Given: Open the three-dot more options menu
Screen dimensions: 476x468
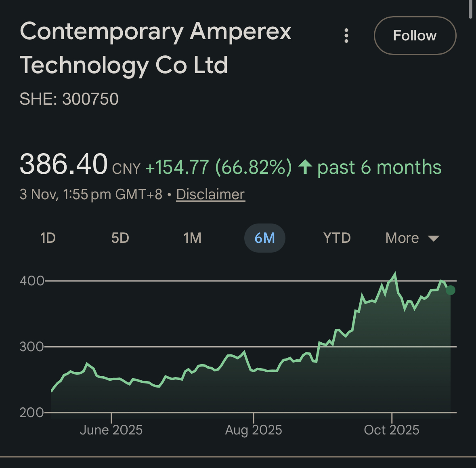Looking at the screenshot, I should pos(346,36).
